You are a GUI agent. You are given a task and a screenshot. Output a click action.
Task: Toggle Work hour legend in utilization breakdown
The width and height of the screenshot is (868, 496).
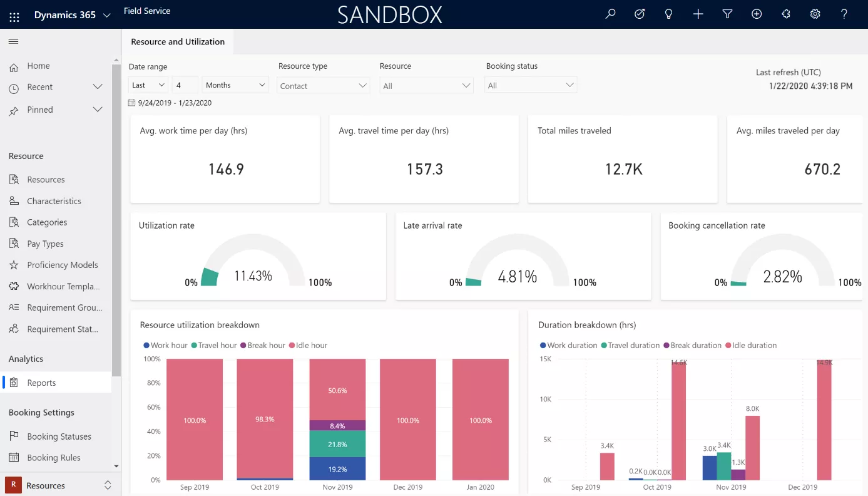[x=165, y=345]
